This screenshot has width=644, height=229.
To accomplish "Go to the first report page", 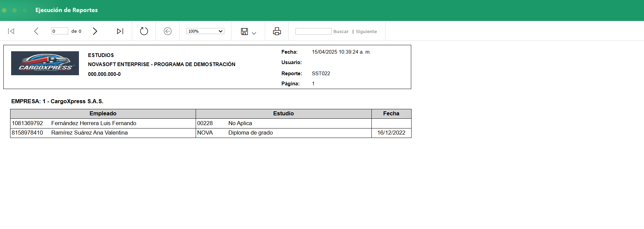I will 11,31.
